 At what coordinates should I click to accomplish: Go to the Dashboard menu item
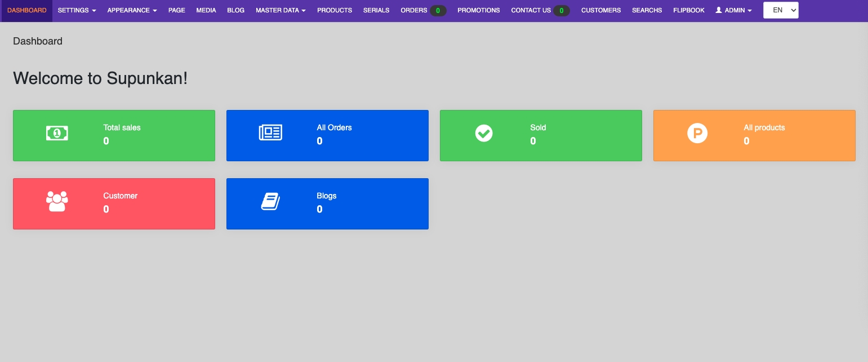click(x=26, y=11)
